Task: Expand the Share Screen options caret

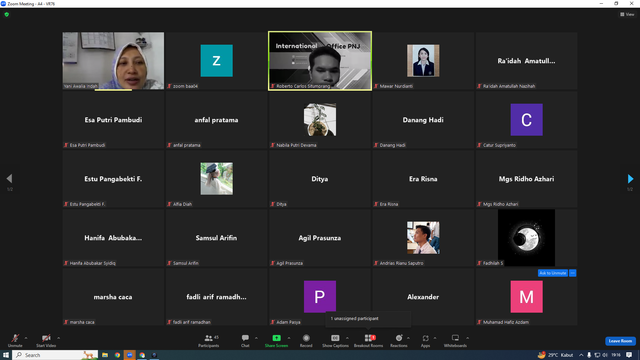Action: 289,338
